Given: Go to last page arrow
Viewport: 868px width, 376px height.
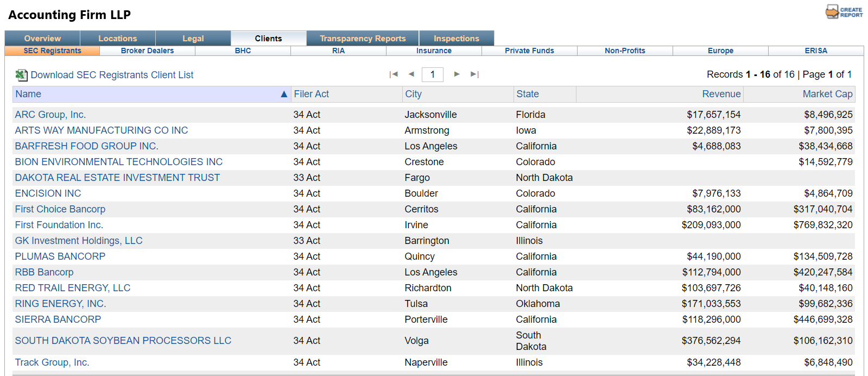Looking at the screenshot, I should 474,74.
